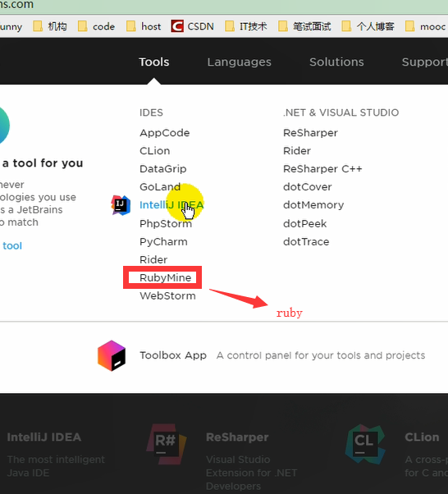
Task: Click the 'a tool for you' heading
Action: 43,163
